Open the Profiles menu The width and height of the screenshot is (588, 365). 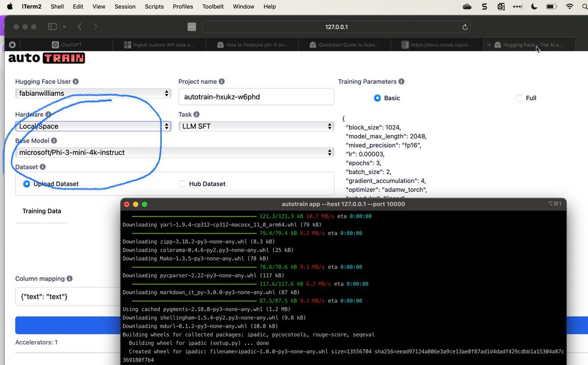pyautogui.click(x=183, y=6)
